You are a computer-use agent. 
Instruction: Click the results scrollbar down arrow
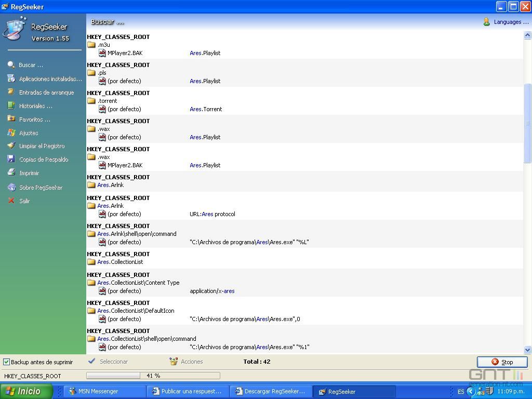[x=528, y=350]
